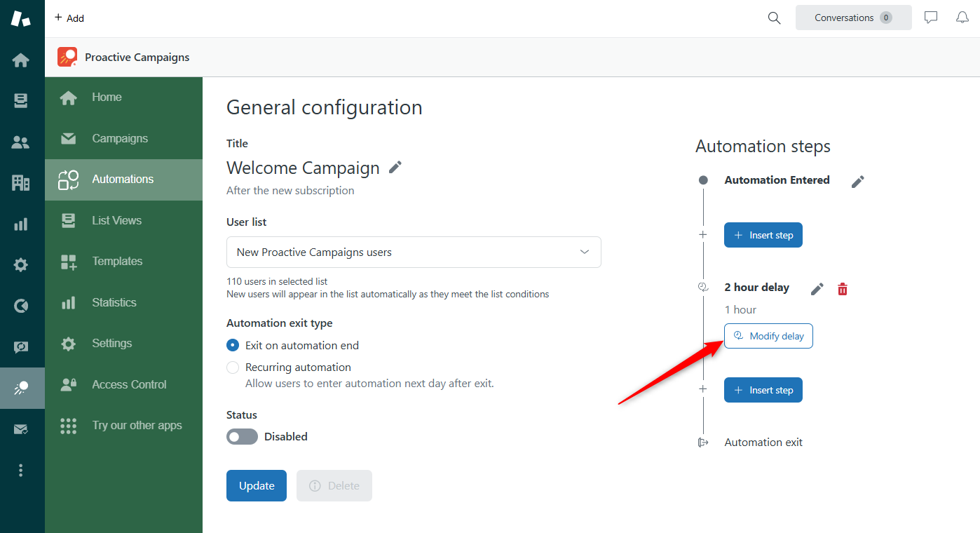Open Access Control in green menu
The width and height of the screenshot is (980, 533).
point(123,385)
